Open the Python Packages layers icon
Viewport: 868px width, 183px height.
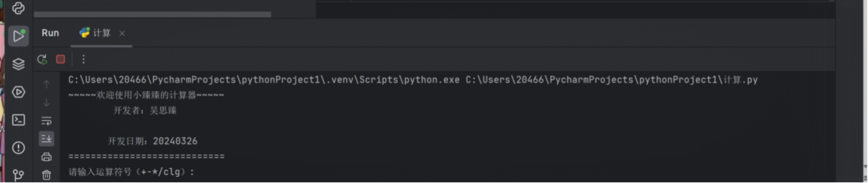pos(18,64)
